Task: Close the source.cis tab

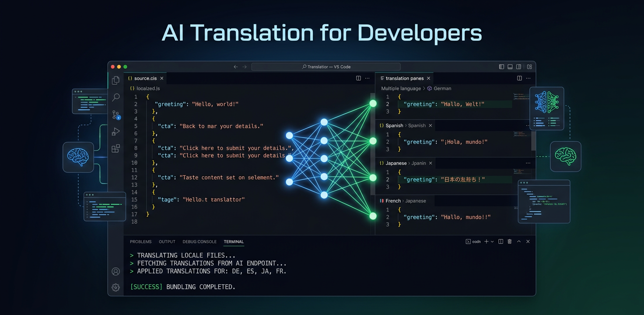Action: point(162,78)
